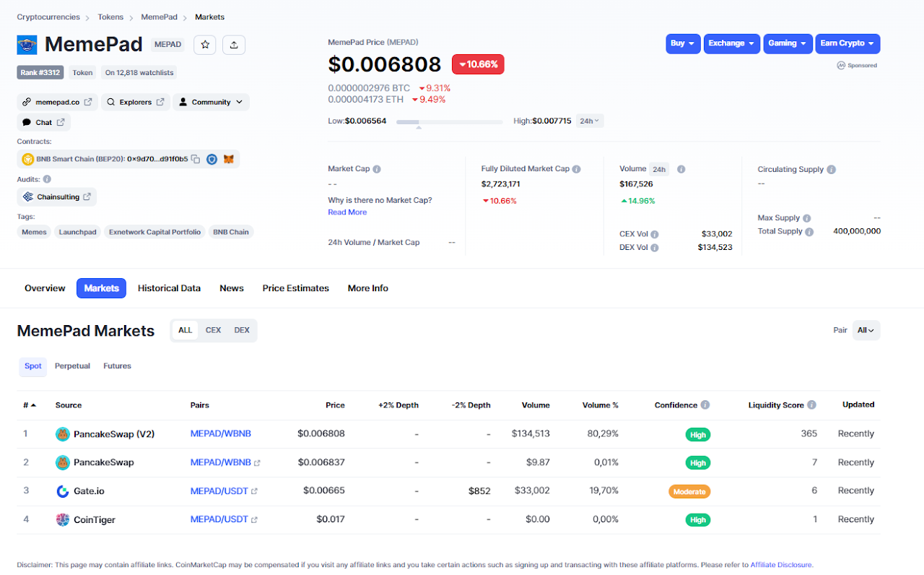Open the Markets tab
The height and width of the screenshot is (575, 924).
click(x=101, y=288)
